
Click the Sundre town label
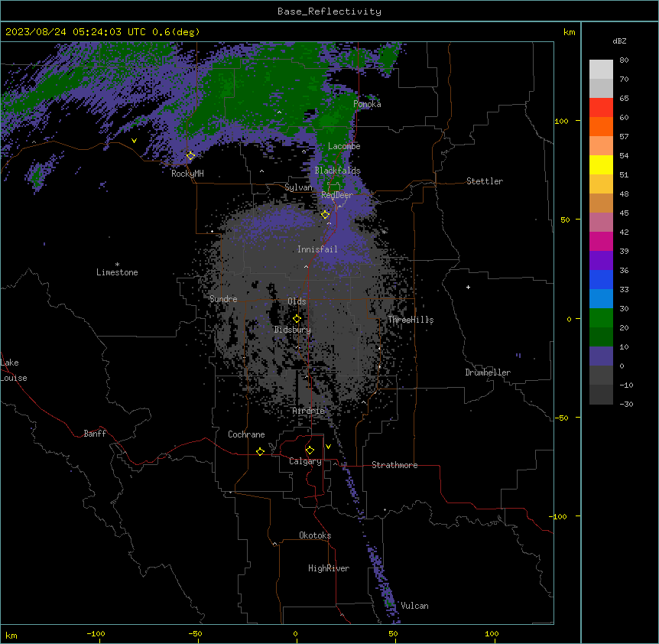[x=223, y=299]
